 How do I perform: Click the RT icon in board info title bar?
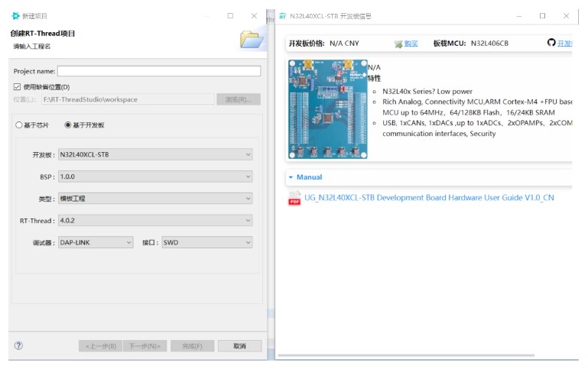point(283,16)
